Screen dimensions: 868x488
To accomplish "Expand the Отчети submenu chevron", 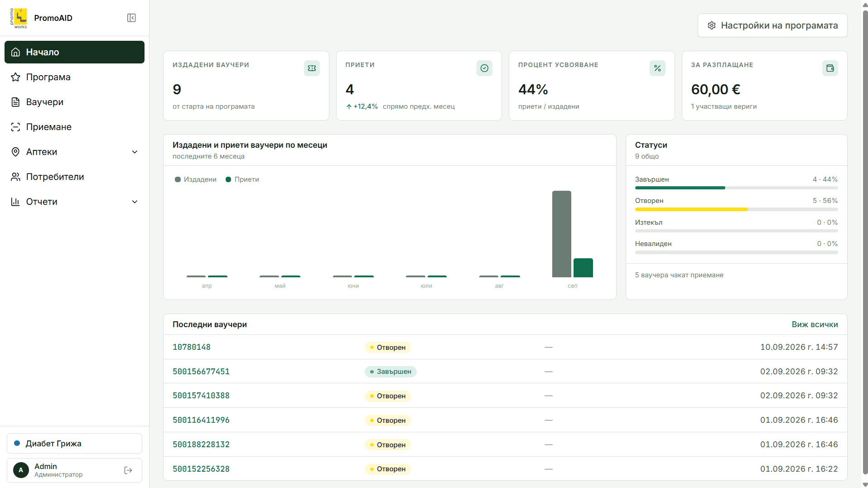I will (x=135, y=202).
